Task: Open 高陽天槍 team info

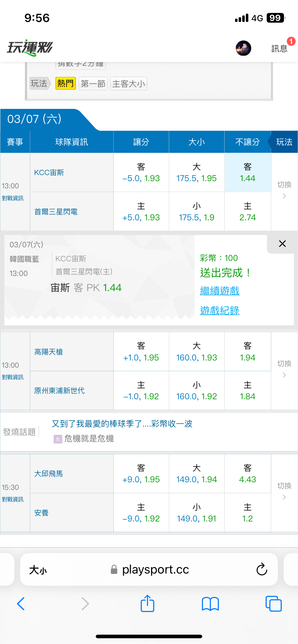Action: pyautogui.click(x=49, y=352)
